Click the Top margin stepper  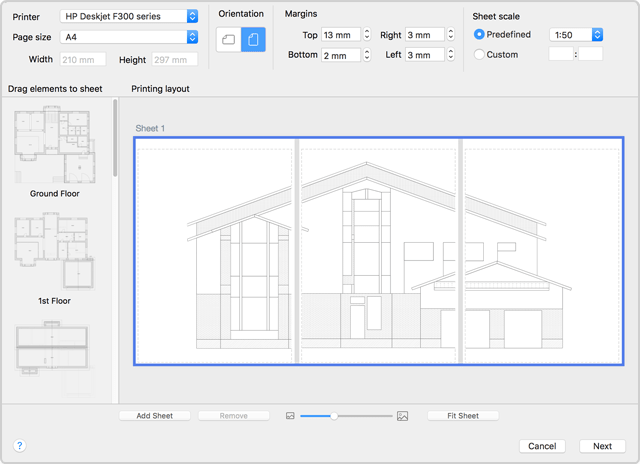click(x=367, y=35)
